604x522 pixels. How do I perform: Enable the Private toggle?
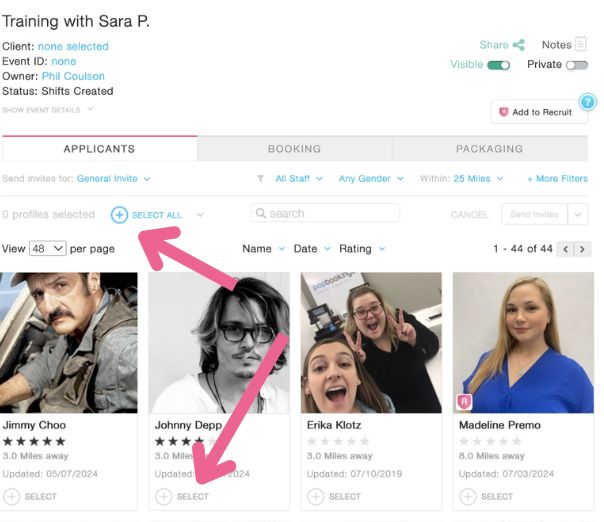click(x=577, y=65)
